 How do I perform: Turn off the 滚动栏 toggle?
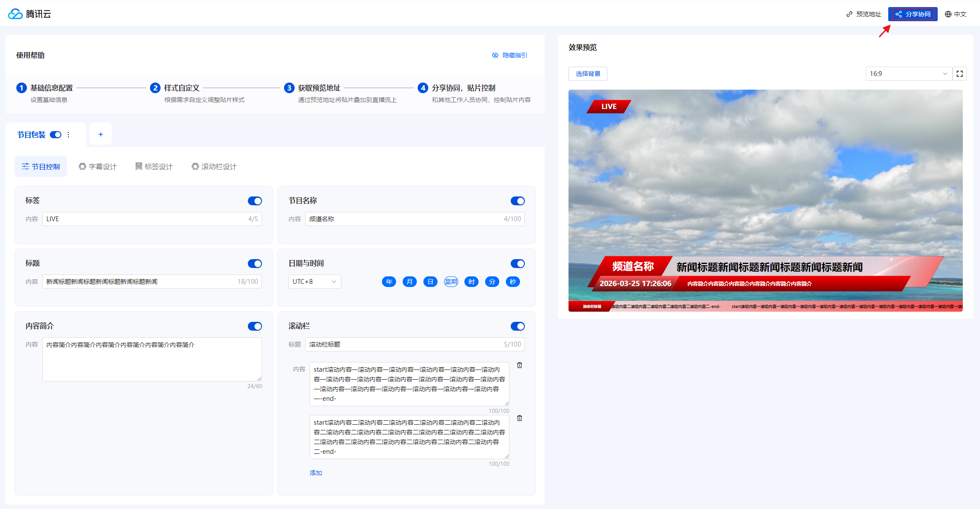point(517,326)
